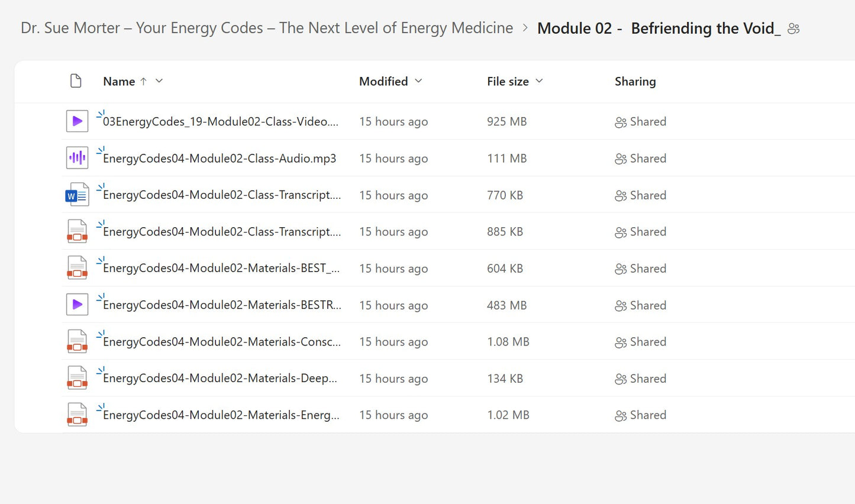Select the Module 02 Befriending the Void breadcrumb
The image size is (855, 504).
pos(659,28)
